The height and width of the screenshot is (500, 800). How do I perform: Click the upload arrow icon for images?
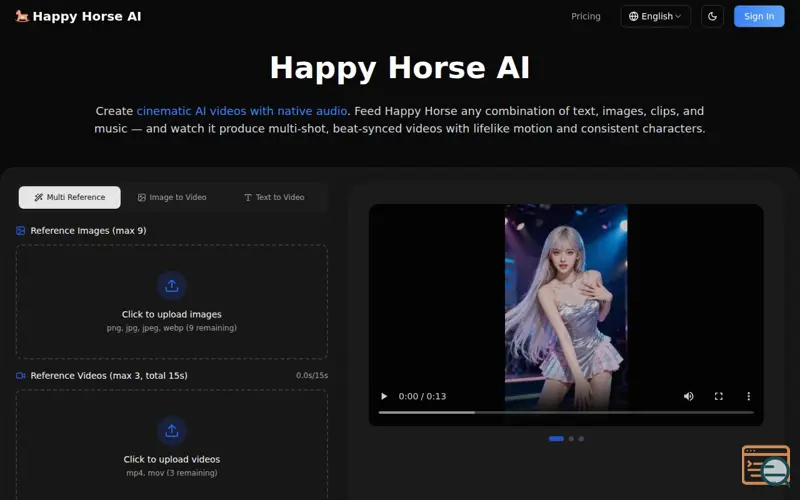[171, 286]
